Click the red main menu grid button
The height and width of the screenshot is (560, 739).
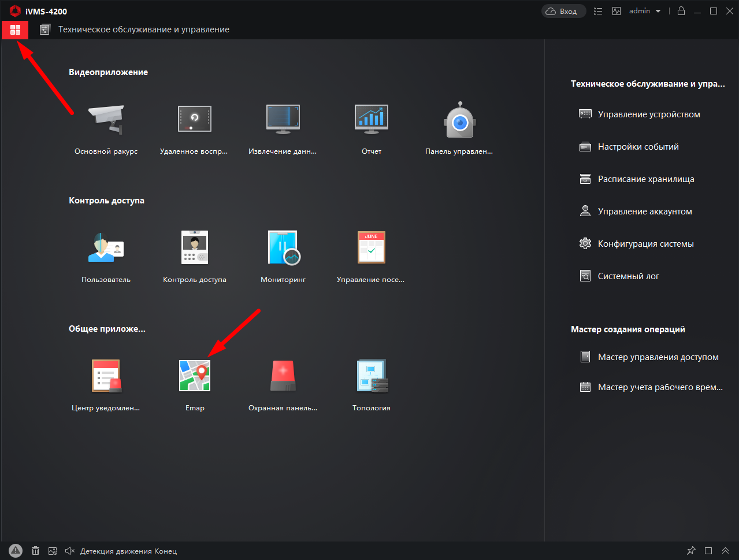tap(15, 29)
